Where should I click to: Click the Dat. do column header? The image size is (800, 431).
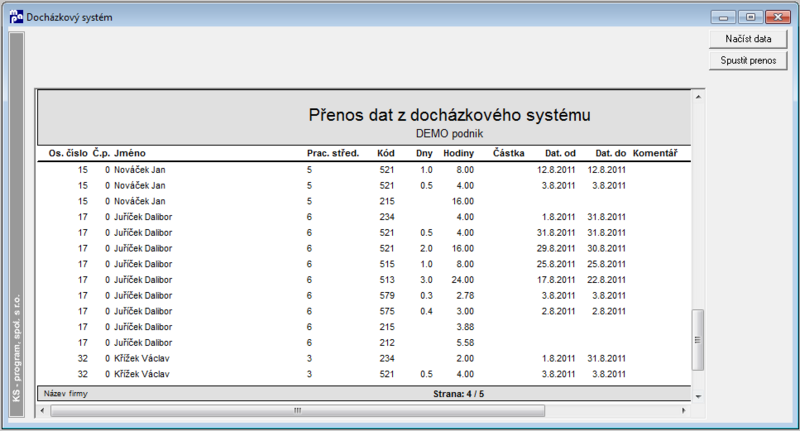click(610, 153)
